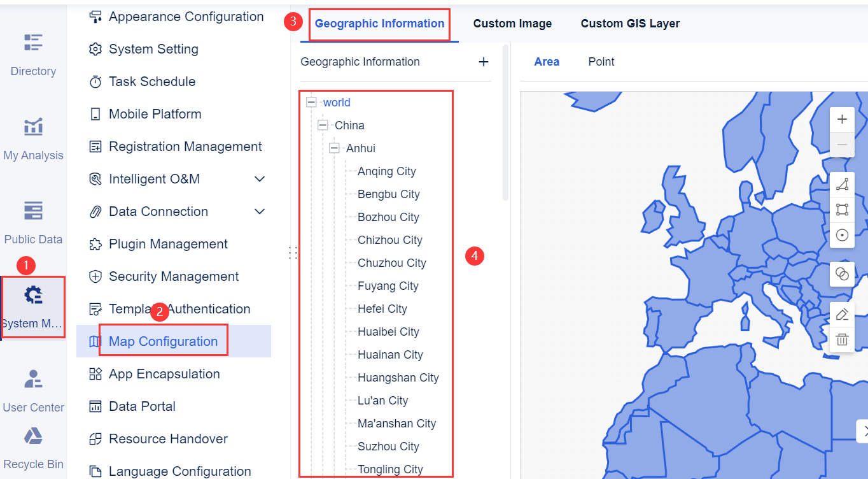The height and width of the screenshot is (479, 868).
Task: Click the plus button to add Geographic Information
Action: click(x=484, y=62)
